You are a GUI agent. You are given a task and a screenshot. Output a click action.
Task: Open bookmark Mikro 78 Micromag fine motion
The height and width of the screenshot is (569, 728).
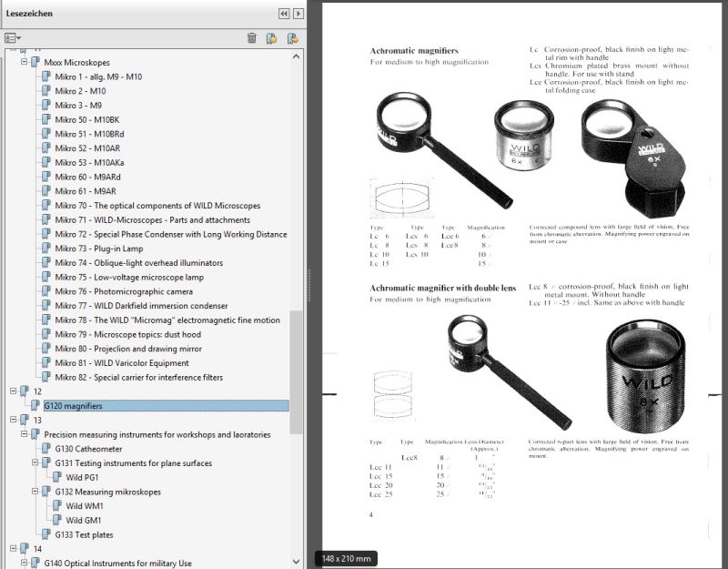point(167,320)
